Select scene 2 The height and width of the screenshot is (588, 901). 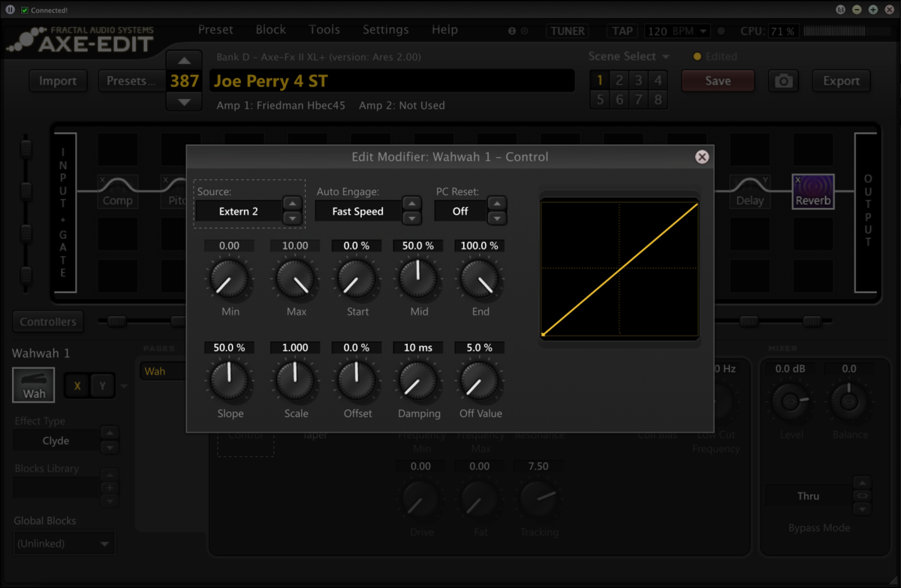click(x=619, y=80)
